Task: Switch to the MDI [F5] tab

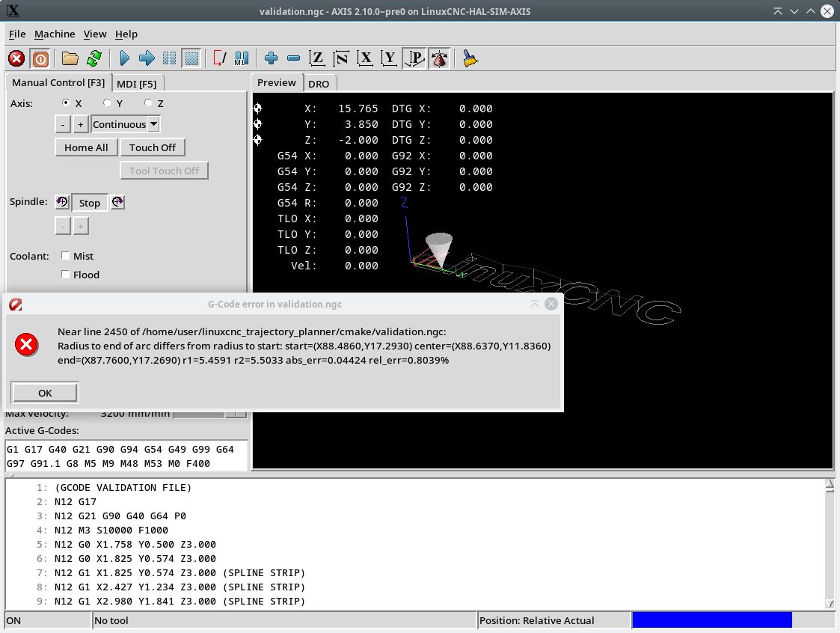Action: coord(137,84)
